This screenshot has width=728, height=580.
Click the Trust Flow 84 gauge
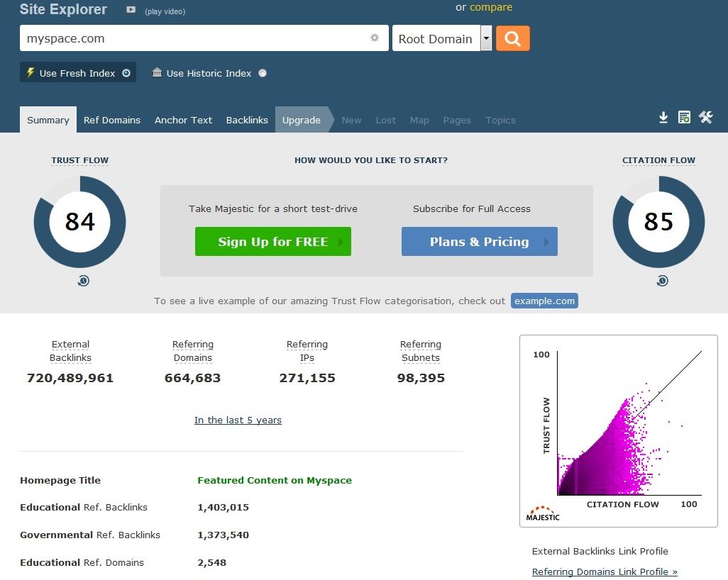(80, 222)
